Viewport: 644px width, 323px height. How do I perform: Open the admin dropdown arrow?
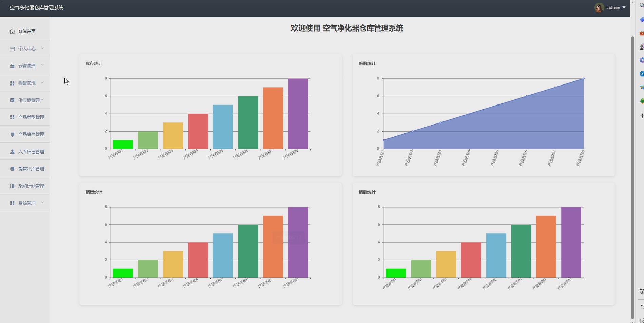pos(624,7)
